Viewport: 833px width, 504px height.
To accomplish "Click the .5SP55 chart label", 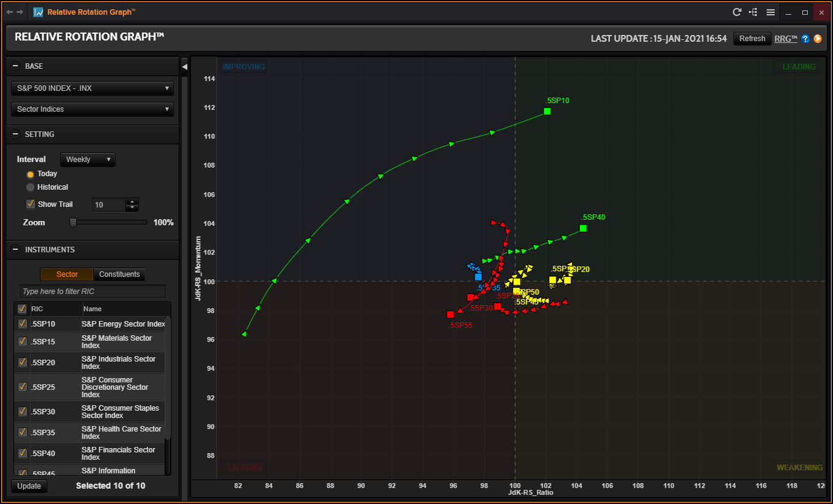I will click(x=461, y=326).
